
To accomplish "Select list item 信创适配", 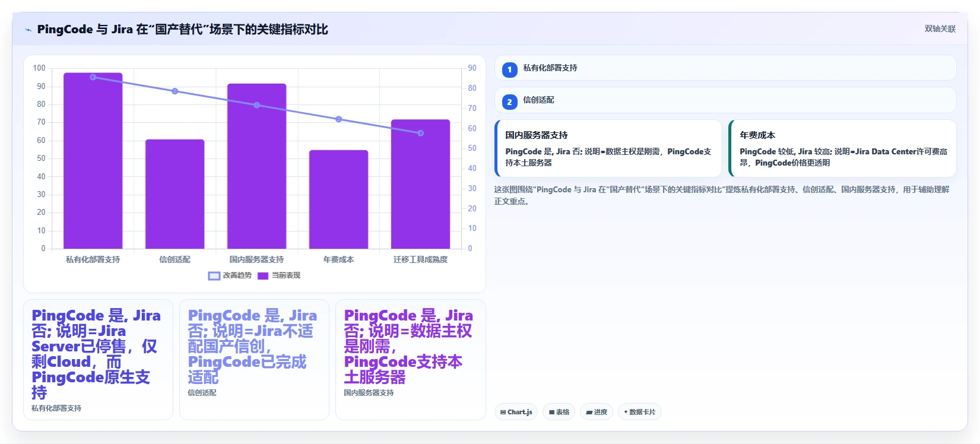I will (725, 100).
